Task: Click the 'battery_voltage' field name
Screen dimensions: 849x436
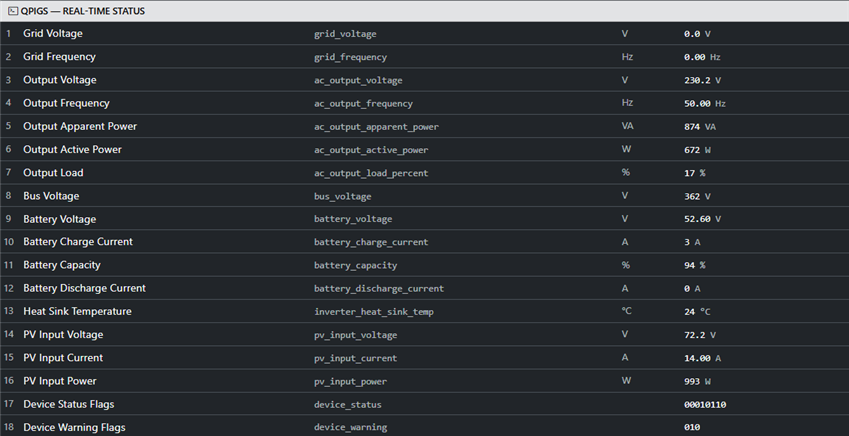Action: [x=353, y=219]
